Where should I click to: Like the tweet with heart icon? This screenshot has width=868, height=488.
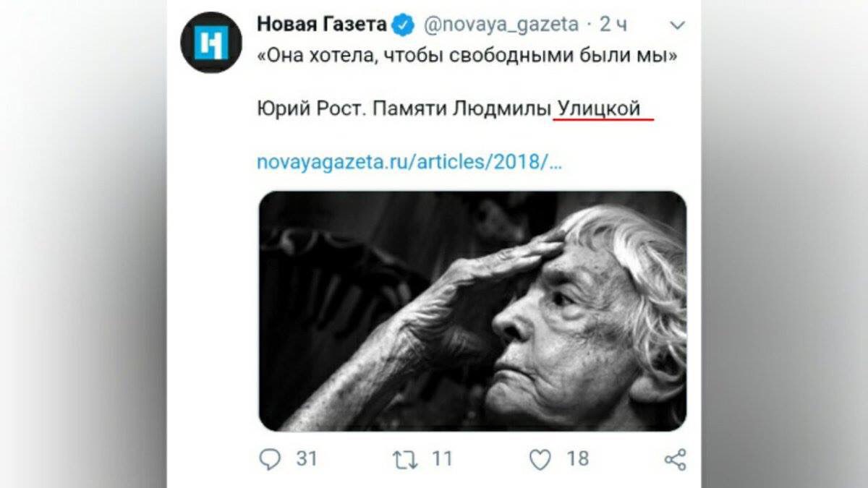tap(540, 460)
